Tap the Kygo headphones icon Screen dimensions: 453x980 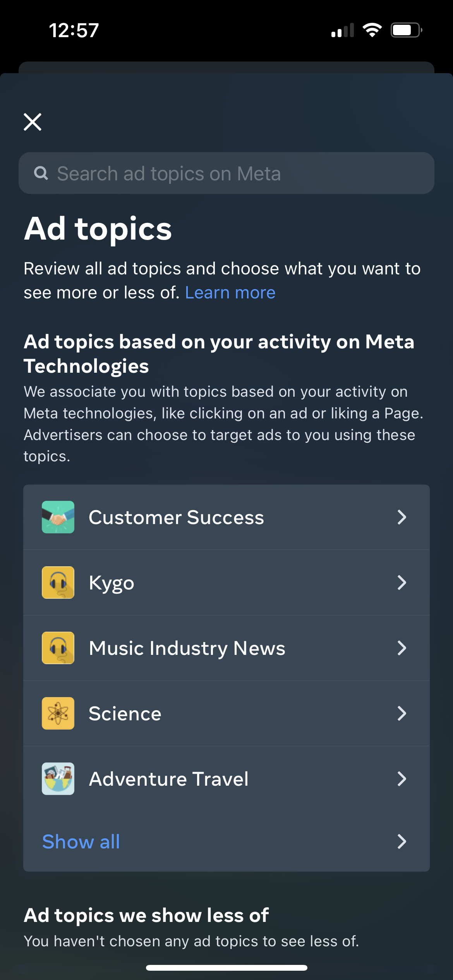58,583
